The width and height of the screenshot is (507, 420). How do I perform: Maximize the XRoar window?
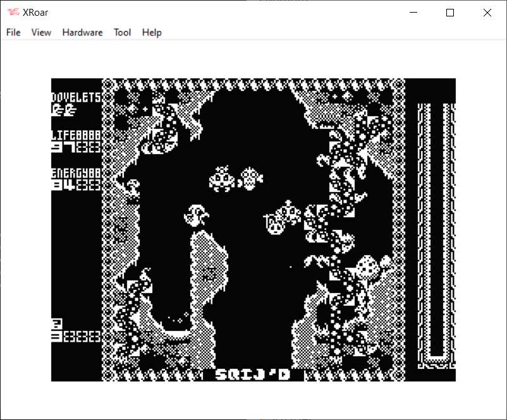click(x=450, y=13)
